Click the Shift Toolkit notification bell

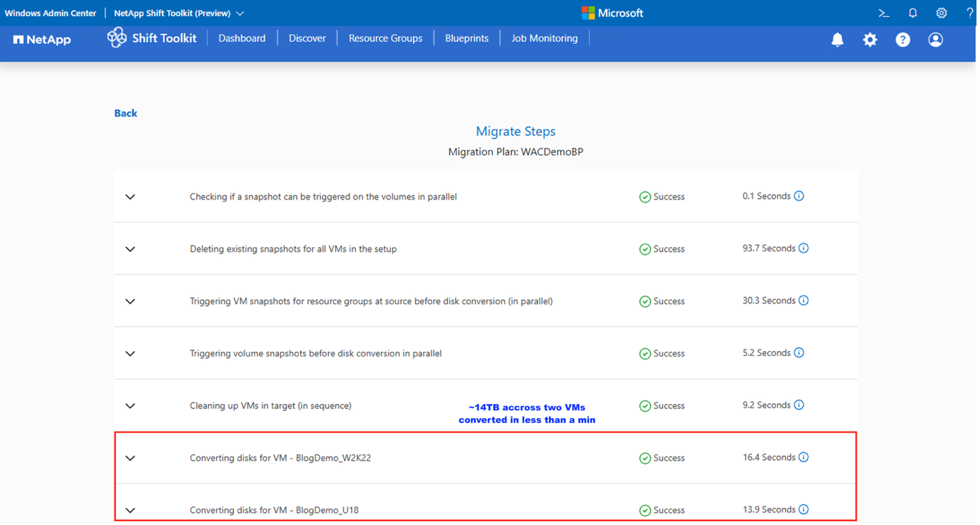point(837,40)
